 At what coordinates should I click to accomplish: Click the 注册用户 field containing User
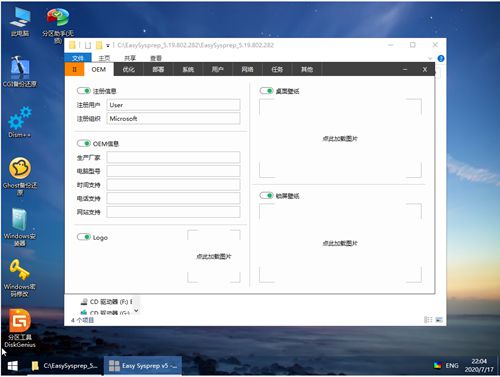(x=173, y=105)
